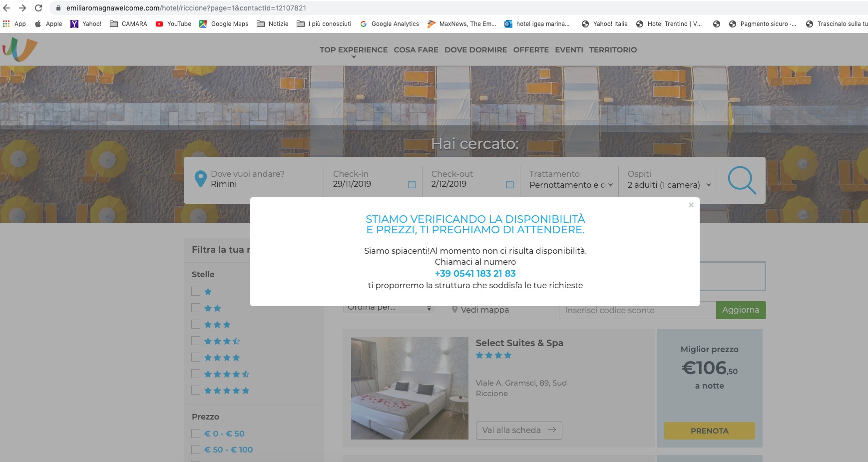868x462 pixels.
Task: Open the EVENTI menu
Action: pos(569,50)
